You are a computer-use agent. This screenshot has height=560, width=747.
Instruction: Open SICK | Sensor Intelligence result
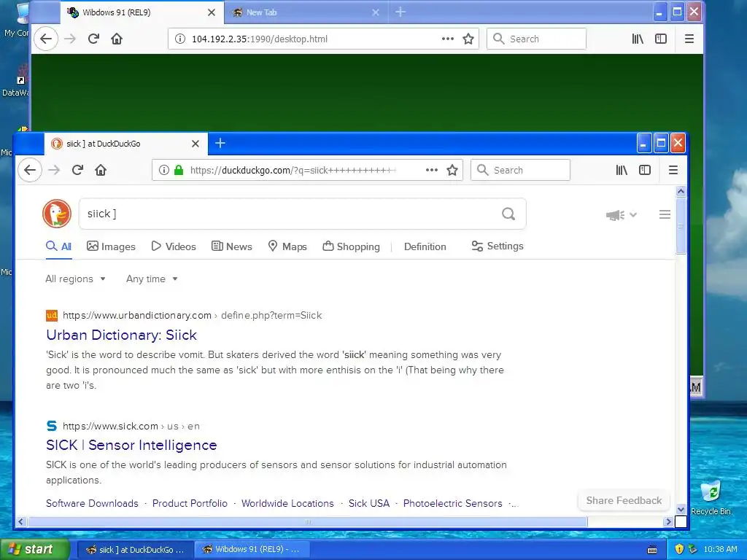tap(131, 445)
